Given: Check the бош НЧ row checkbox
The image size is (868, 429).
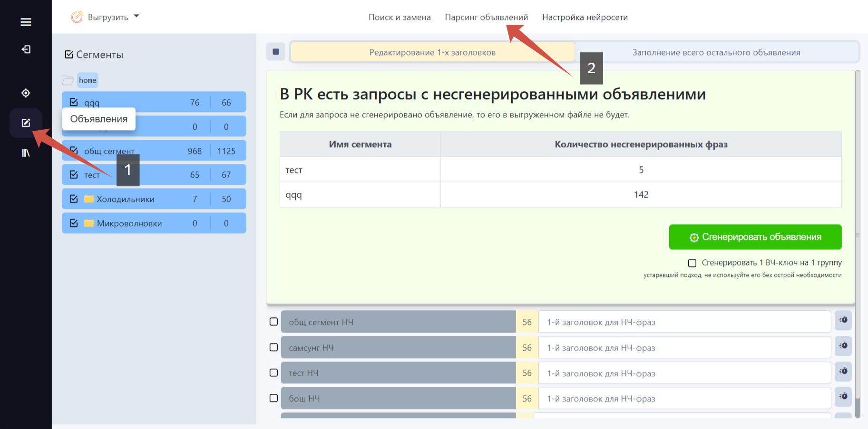Looking at the screenshot, I should pyautogui.click(x=273, y=398).
